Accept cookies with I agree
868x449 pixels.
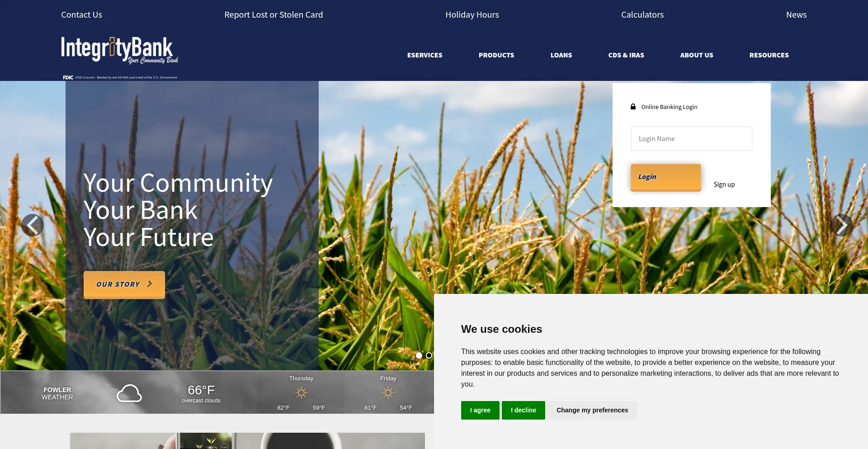point(480,410)
